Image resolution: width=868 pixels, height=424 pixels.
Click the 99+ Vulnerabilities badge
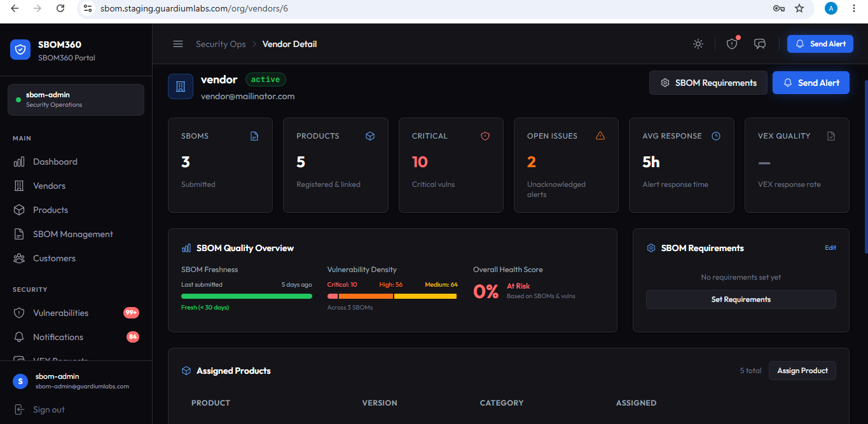(132, 313)
